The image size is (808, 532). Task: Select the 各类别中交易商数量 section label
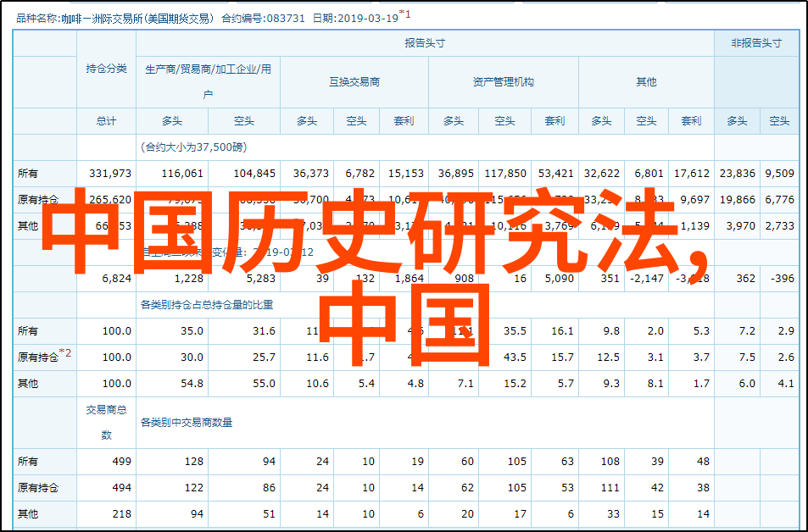(186, 422)
